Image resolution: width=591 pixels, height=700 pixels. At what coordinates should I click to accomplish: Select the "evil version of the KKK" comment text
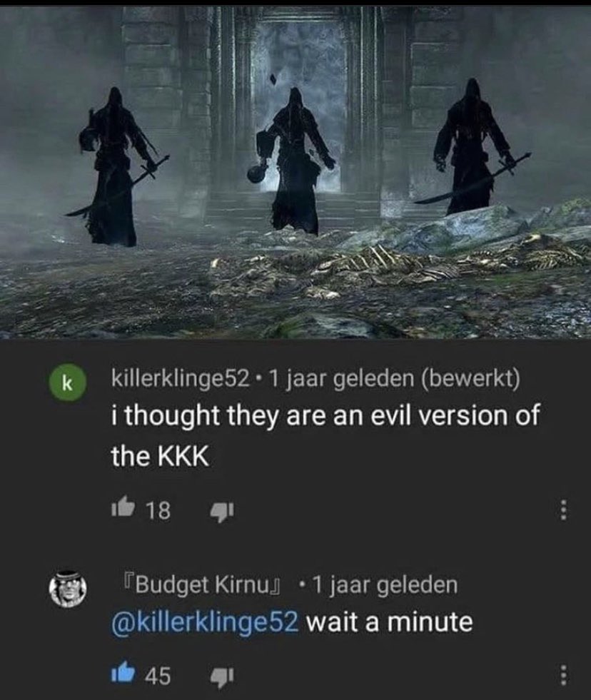(x=325, y=435)
